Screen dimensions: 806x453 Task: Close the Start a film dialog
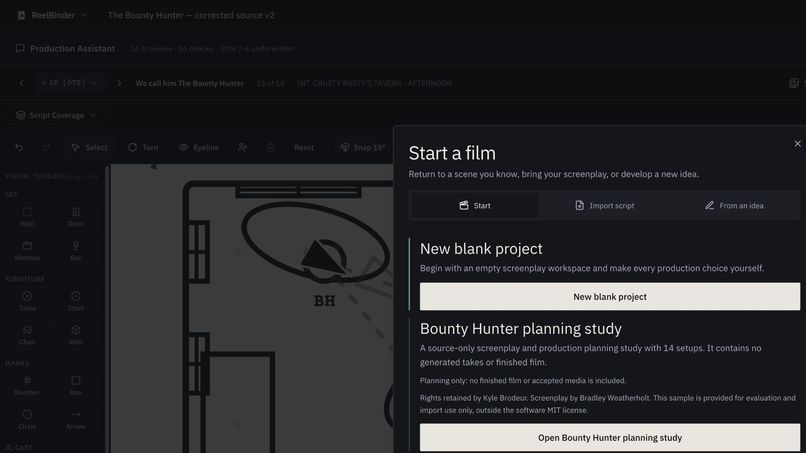797,143
